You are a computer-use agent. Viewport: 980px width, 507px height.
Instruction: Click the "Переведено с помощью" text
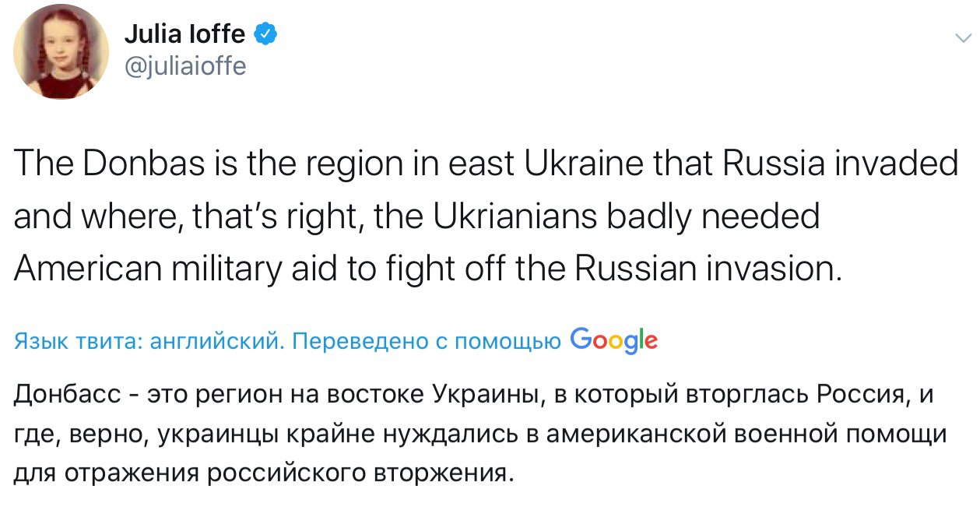(x=430, y=341)
